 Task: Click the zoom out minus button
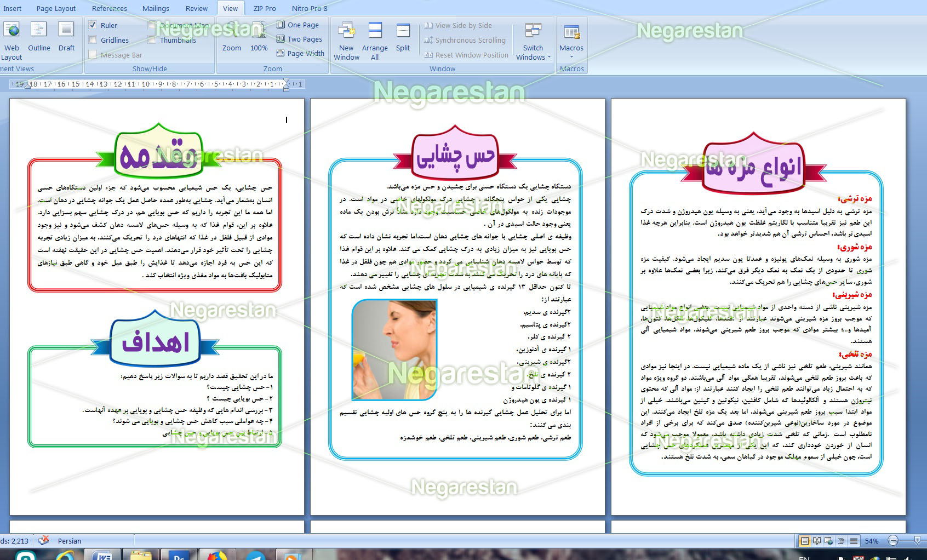click(893, 541)
